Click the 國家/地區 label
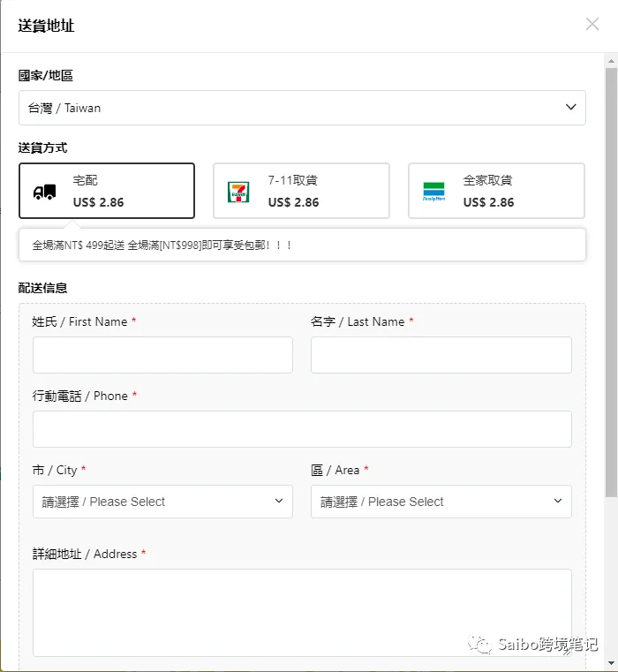 [45, 75]
